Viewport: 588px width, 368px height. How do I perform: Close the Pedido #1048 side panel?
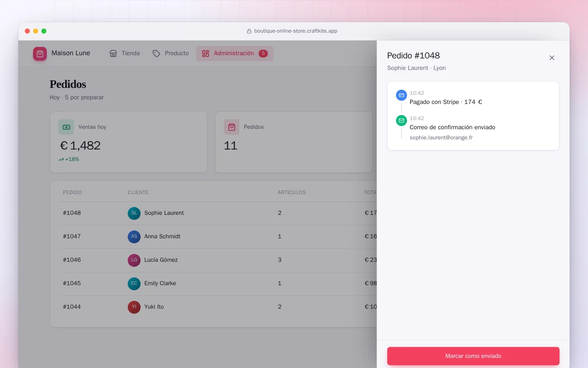click(x=552, y=57)
